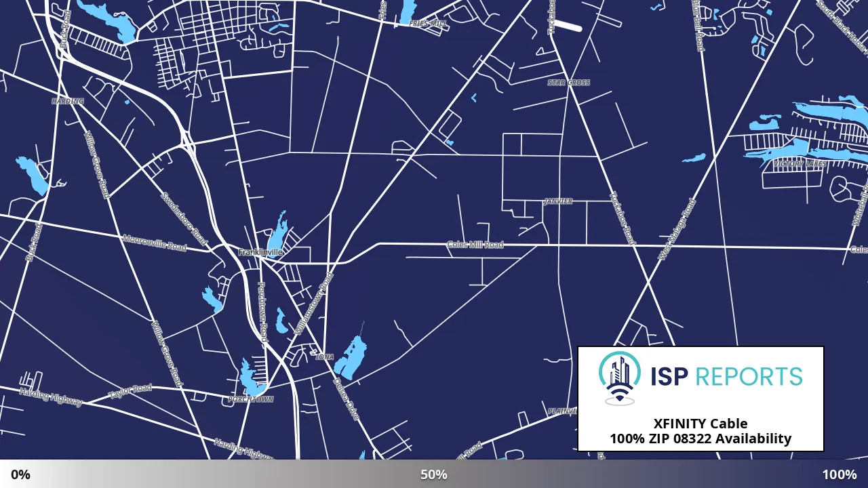868x488 pixels.
Task: Click the 50% label on gradient bar
Action: click(434, 474)
